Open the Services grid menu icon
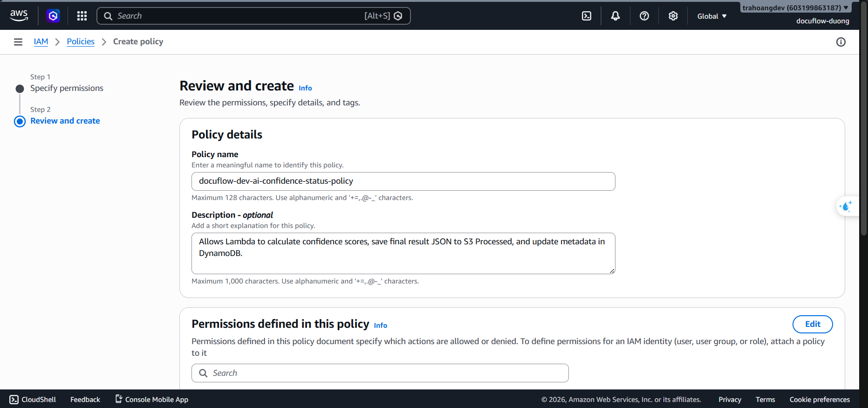Viewport: 868px width, 408px height. 82,16
